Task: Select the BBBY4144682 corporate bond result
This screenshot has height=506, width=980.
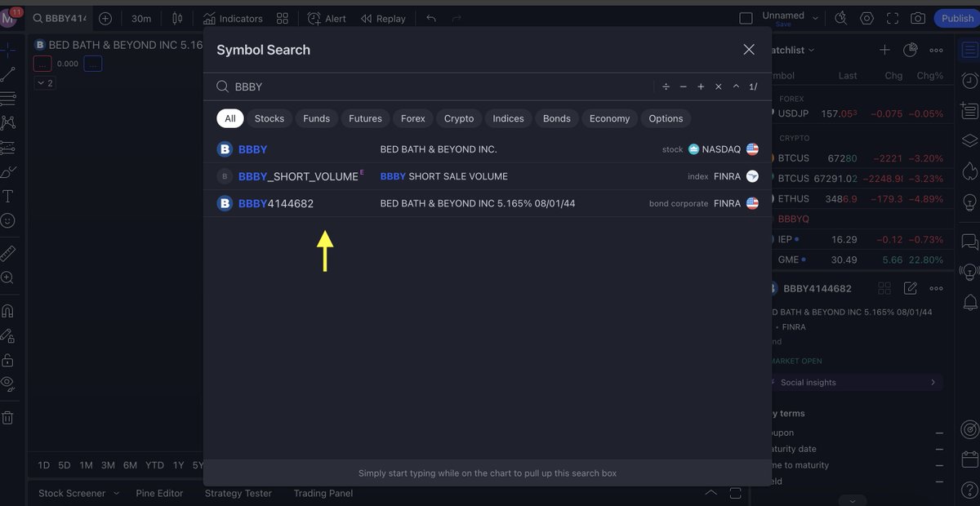Action: pos(488,203)
